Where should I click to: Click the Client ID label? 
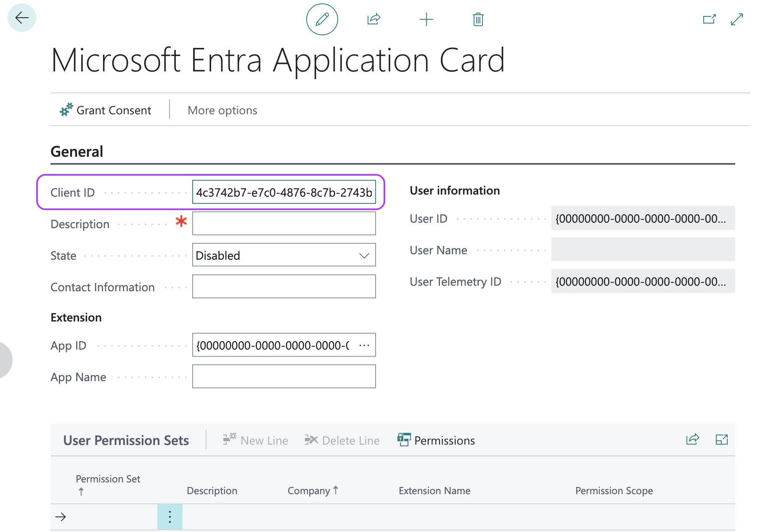[72, 192]
